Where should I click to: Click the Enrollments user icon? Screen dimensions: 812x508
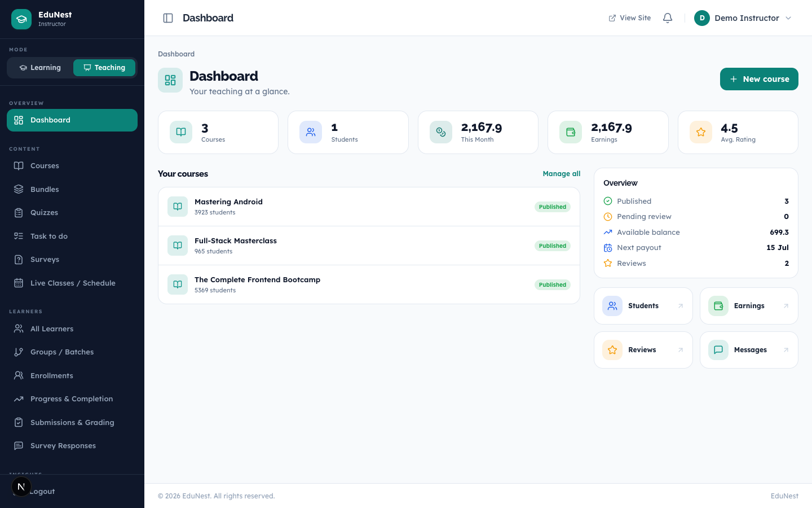pos(19,376)
